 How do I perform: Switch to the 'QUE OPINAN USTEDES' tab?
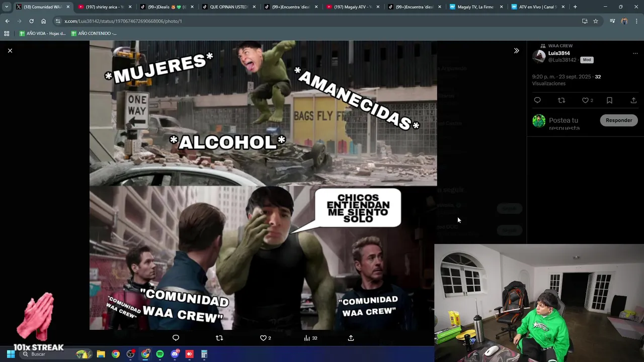[228, 7]
